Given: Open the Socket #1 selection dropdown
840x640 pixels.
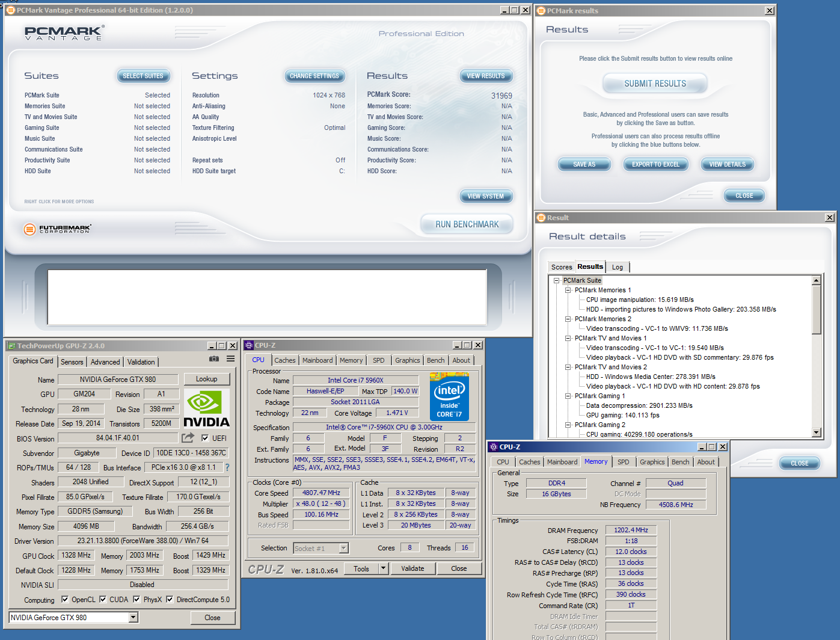Looking at the screenshot, I should (x=344, y=549).
